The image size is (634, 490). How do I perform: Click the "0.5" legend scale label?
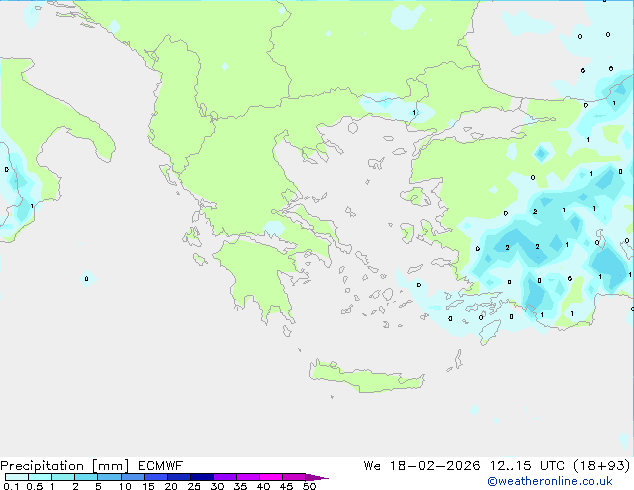tap(35, 486)
